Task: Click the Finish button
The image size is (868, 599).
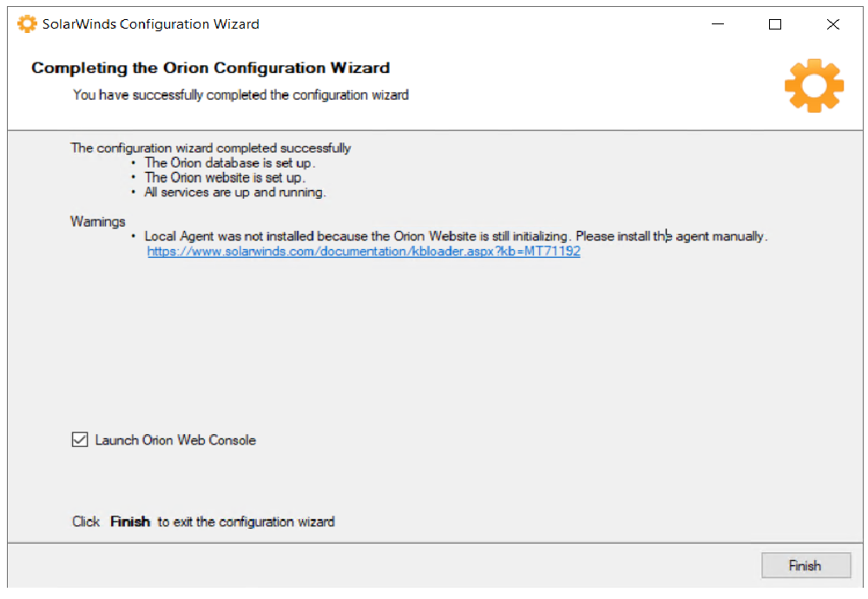Action: [x=806, y=565]
